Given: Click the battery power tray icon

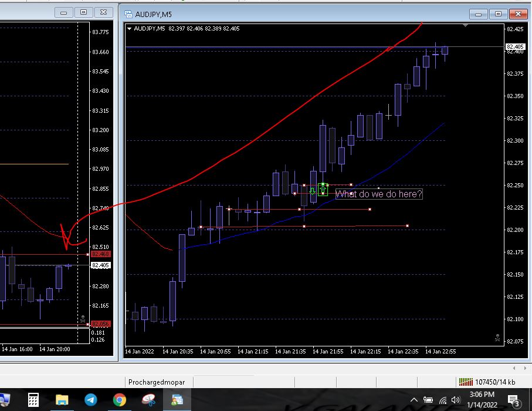Looking at the screenshot, I should point(428,400).
